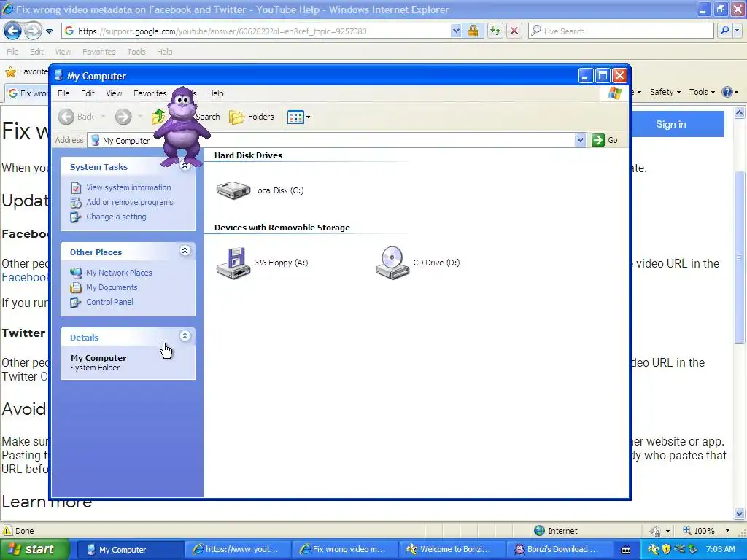
Task: Open the My Computer address bar dropdown
Action: click(580, 140)
